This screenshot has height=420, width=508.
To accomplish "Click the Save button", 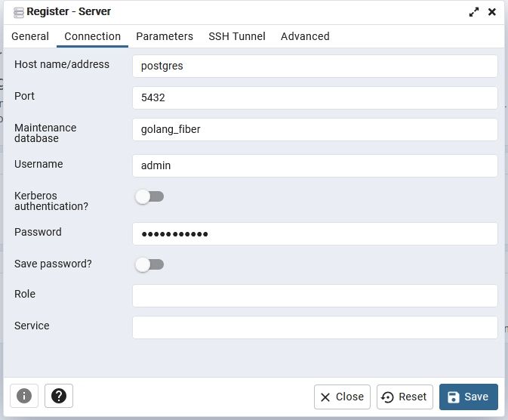I will [469, 397].
